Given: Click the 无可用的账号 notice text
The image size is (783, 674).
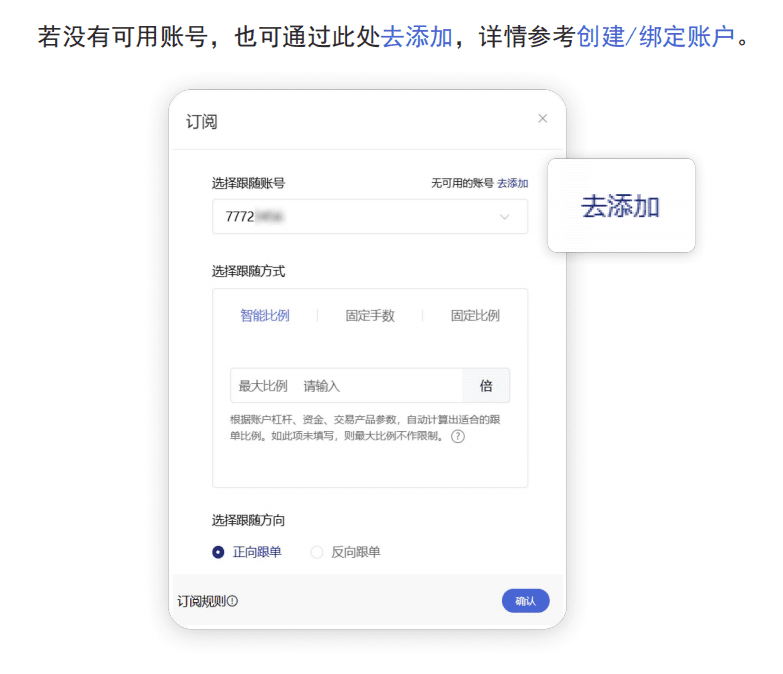Looking at the screenshot, I should 462,184.
